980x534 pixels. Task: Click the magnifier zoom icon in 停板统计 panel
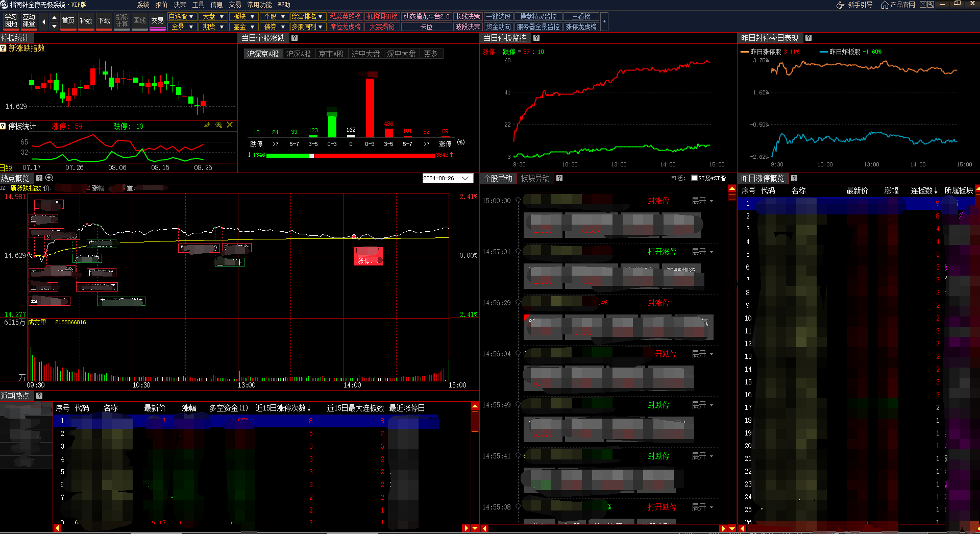coord(218,125)
